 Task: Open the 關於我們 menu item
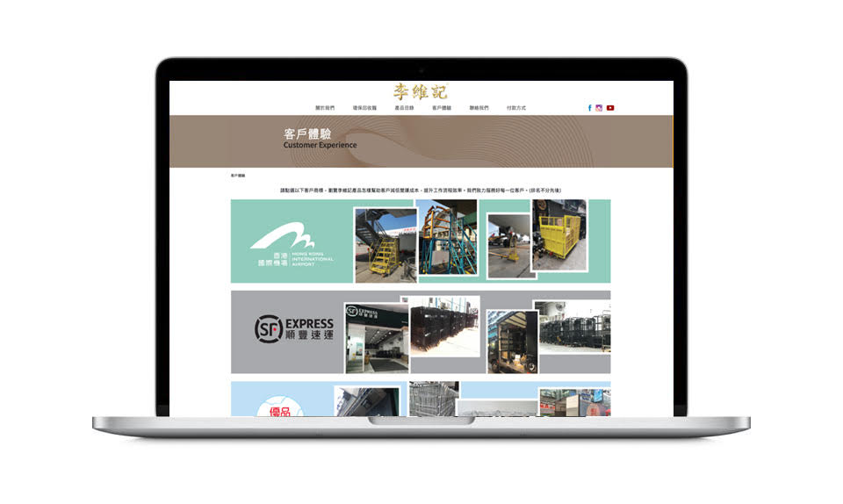(x=325, y=108)
